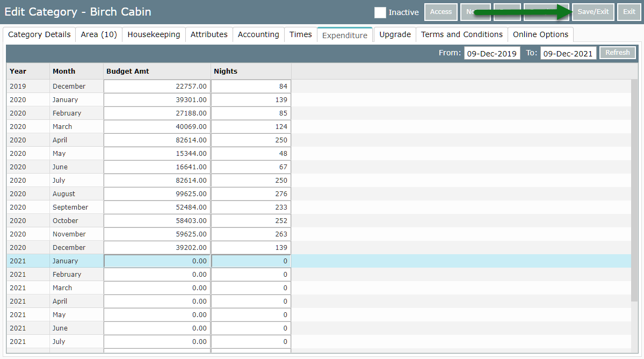Image resolution: width=644 pixels, height=359 pixels.
Task: Edit October 2020 budget amount 58403.00
Action: click(157, 220)
